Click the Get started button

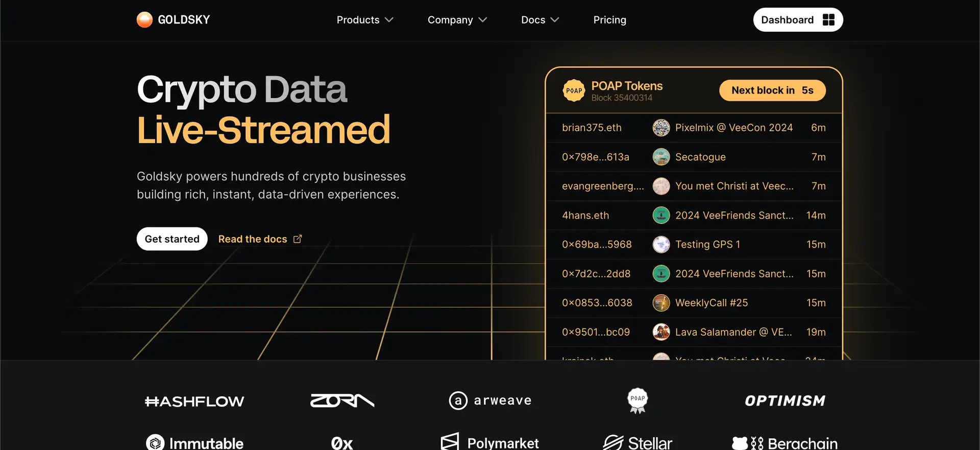172,239
